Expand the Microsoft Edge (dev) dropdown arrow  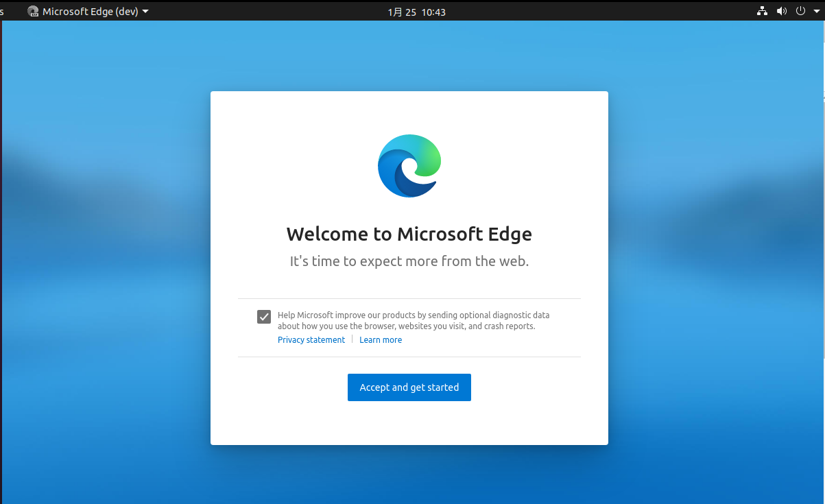tap(146, 11)
